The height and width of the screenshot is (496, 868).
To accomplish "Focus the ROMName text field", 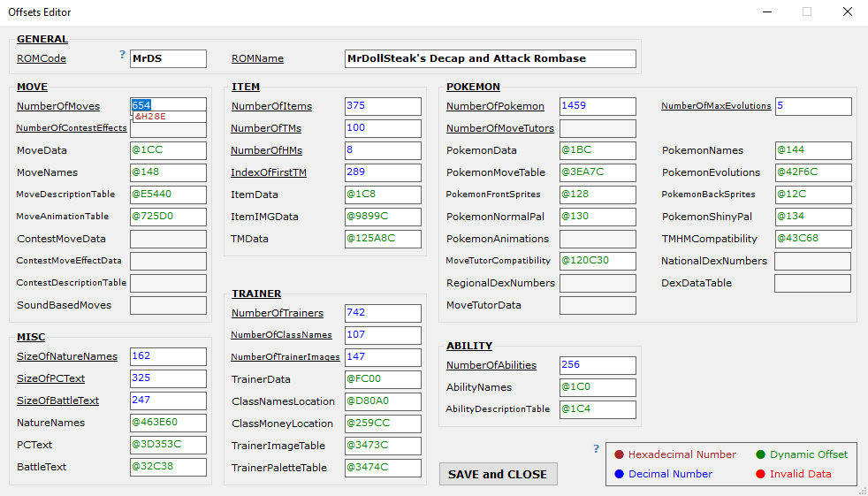I will tap(490, 58).
